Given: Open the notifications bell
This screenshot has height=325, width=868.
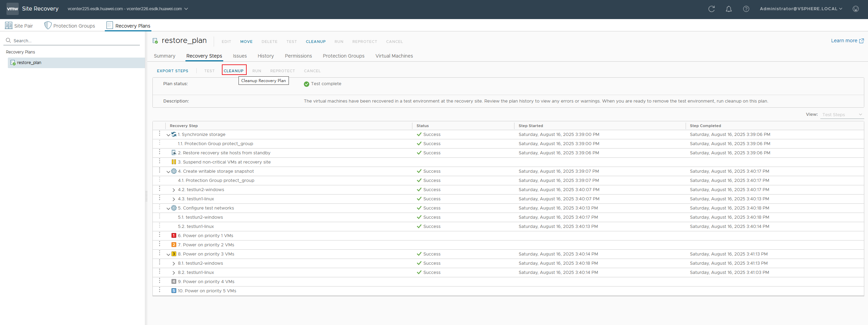Looking at the screenshot, I should tap(729, 9).
